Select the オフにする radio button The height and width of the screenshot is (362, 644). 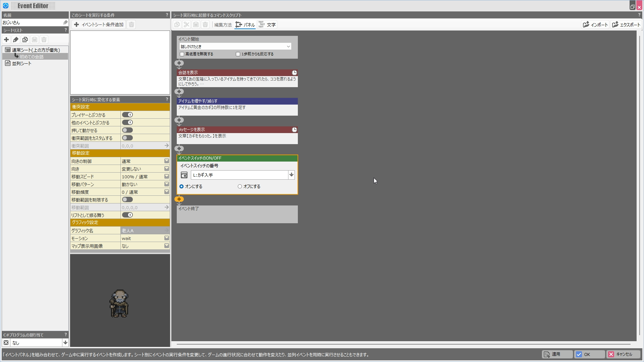click(x=240, y=186)
